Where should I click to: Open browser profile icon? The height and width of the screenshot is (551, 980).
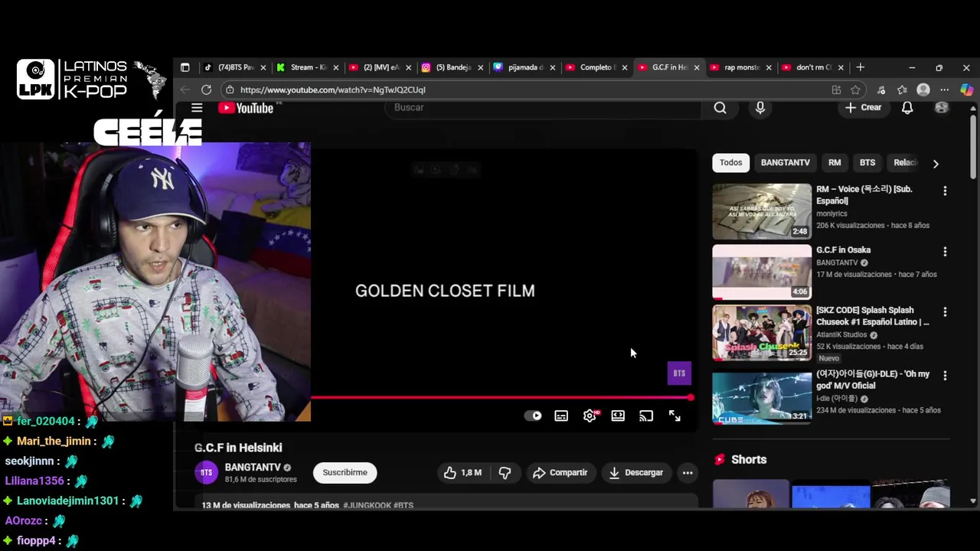click(923, 90)
